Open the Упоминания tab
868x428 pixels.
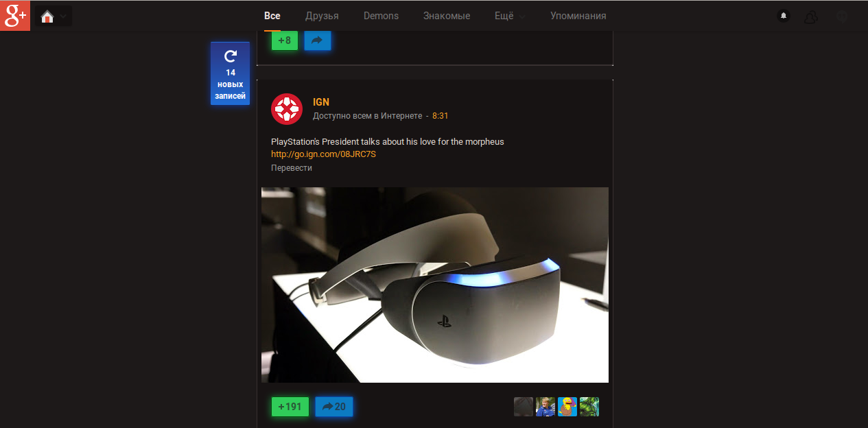click(x=578, y=16)
